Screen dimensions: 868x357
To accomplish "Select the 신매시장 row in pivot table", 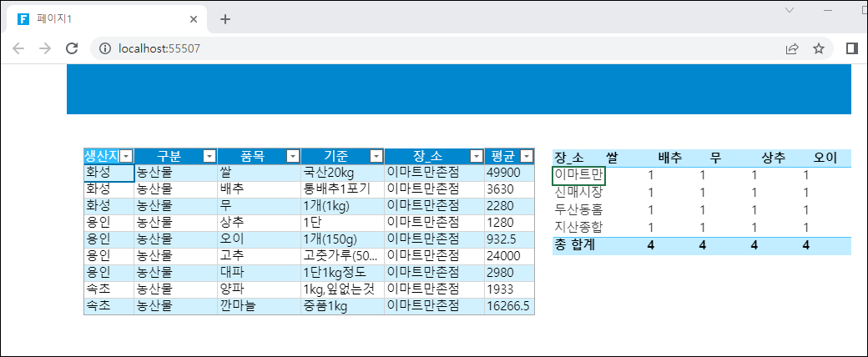I will [578, 193].
